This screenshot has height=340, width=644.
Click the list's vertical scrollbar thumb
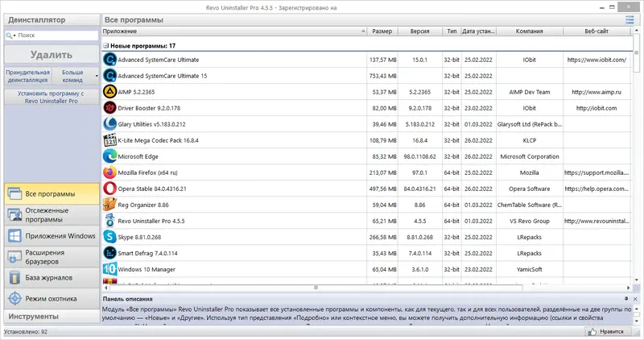pos(637,52)
